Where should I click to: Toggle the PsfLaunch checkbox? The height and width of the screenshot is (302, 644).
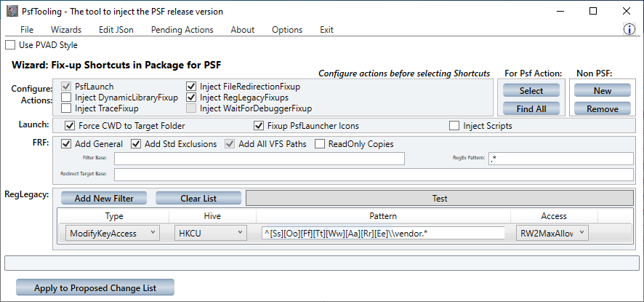click(66, 87)
